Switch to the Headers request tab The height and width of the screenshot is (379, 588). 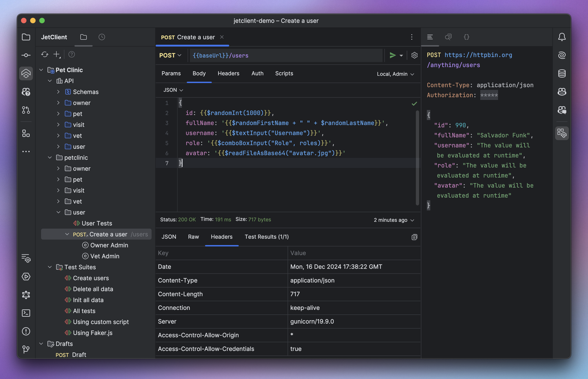click(x=228, y=73)
